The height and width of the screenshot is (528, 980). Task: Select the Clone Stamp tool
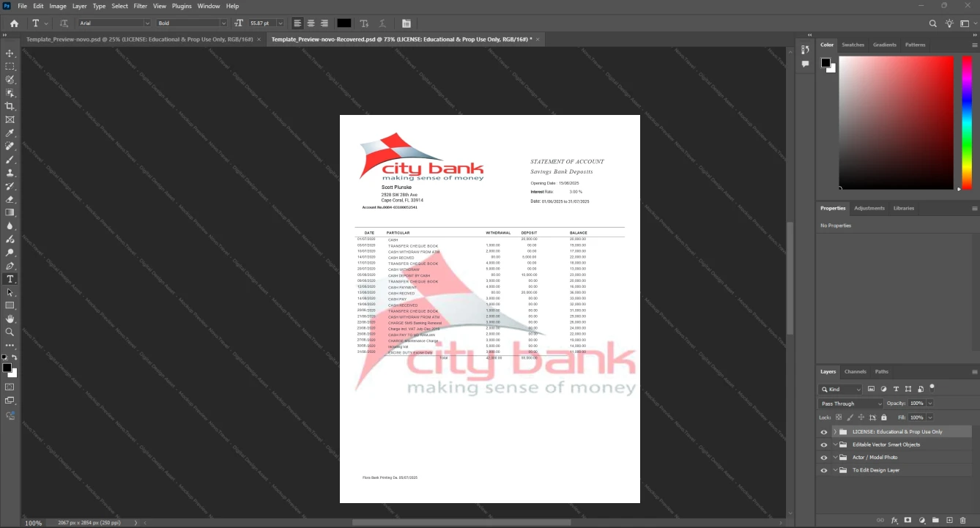tap(10, 173)
